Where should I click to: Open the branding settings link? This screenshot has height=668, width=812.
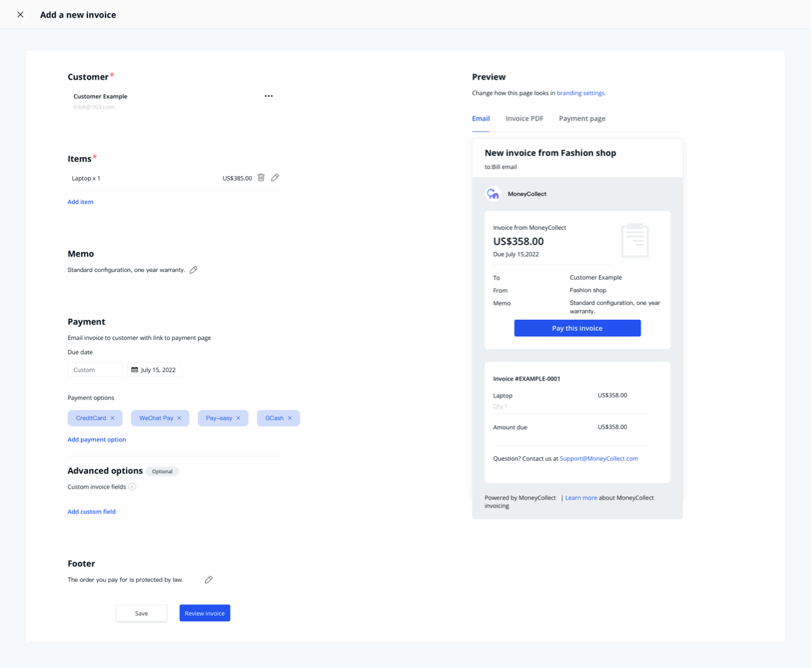click(x=581, y=93)
